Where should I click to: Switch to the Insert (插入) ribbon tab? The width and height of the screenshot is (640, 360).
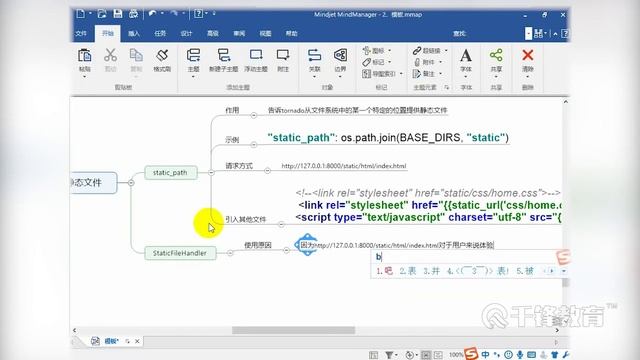tap(133, 33)
